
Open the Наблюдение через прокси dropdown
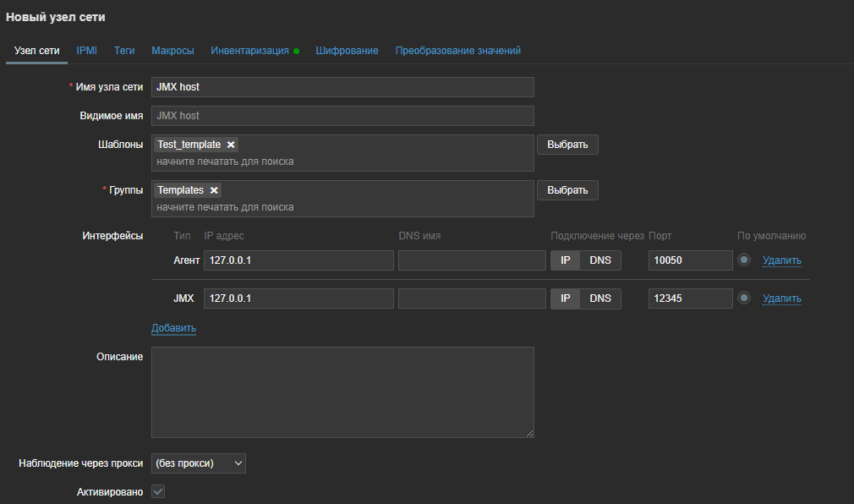(199, 463)
